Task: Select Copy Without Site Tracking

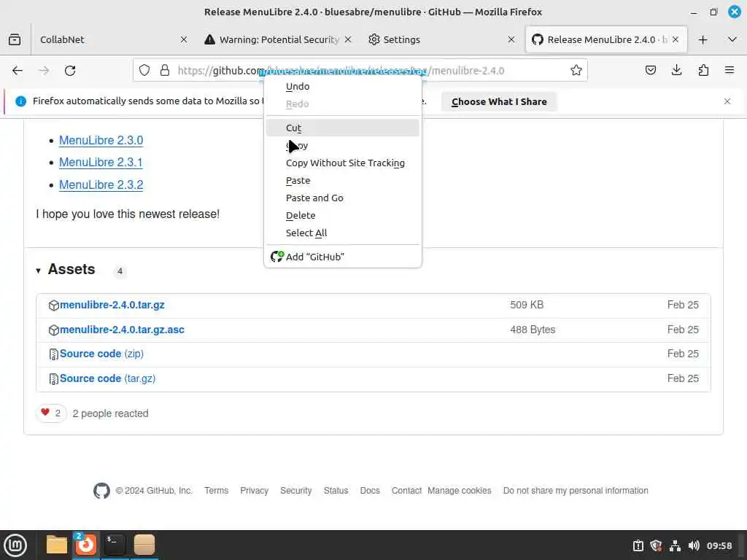Action: pos(343,163)
